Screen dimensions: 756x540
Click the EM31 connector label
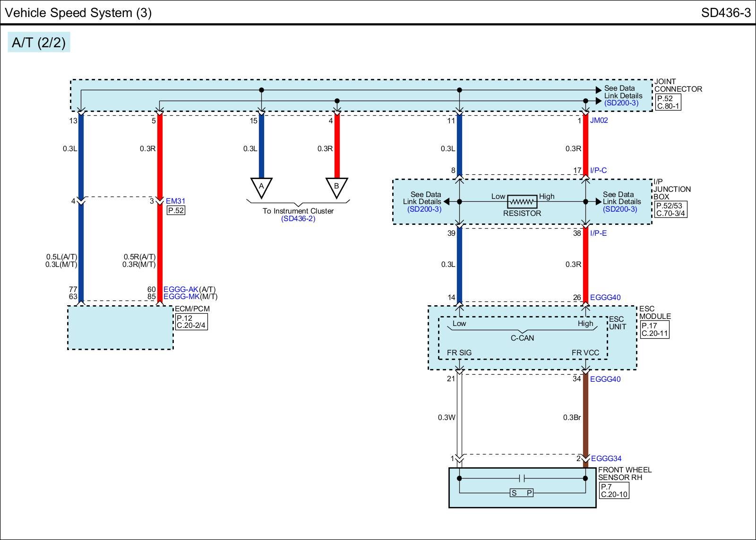coord(175,201)
